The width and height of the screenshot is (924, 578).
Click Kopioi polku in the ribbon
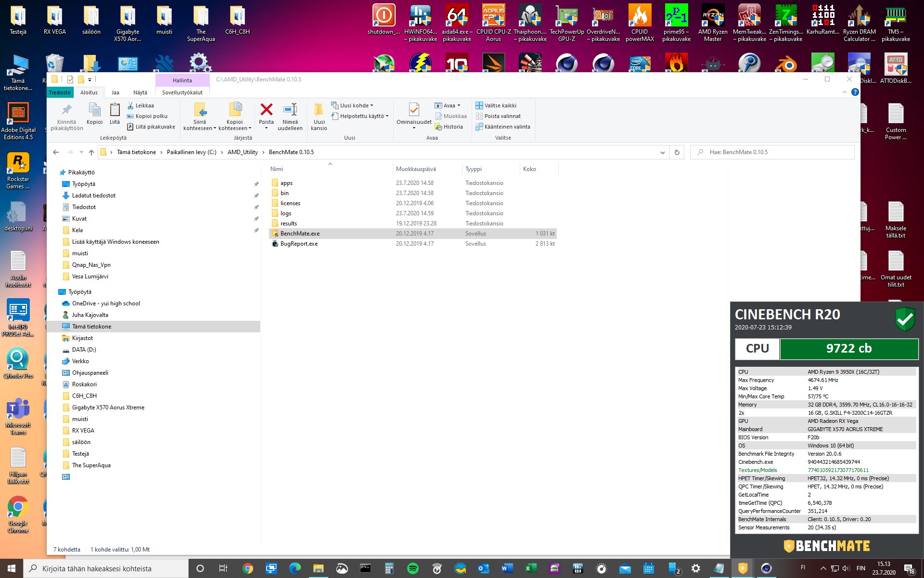(x=147, y=116)
